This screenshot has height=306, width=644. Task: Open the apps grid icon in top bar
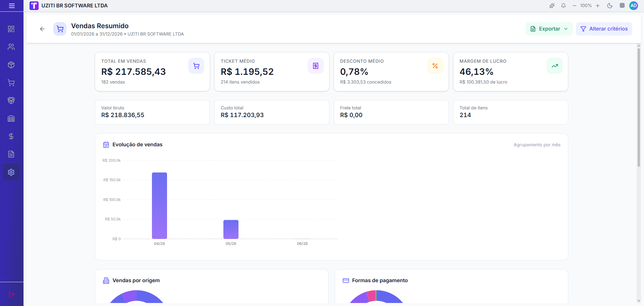(x=622, y=6)
